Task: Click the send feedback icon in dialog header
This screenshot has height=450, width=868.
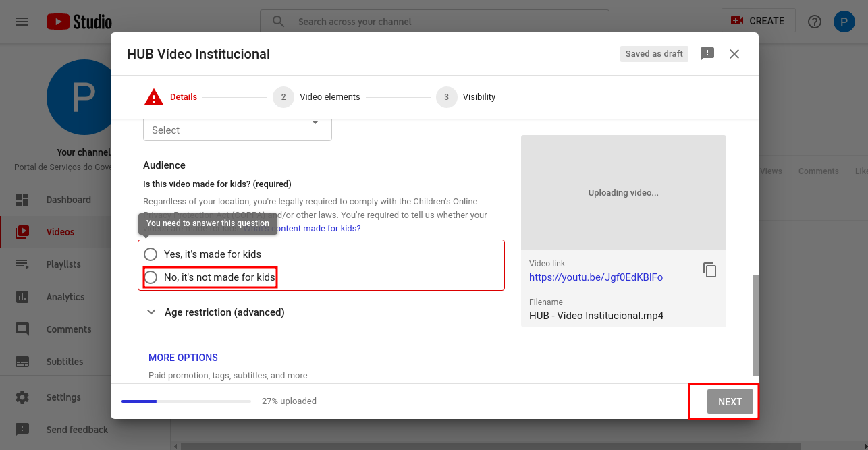Action: coord(707,54)
